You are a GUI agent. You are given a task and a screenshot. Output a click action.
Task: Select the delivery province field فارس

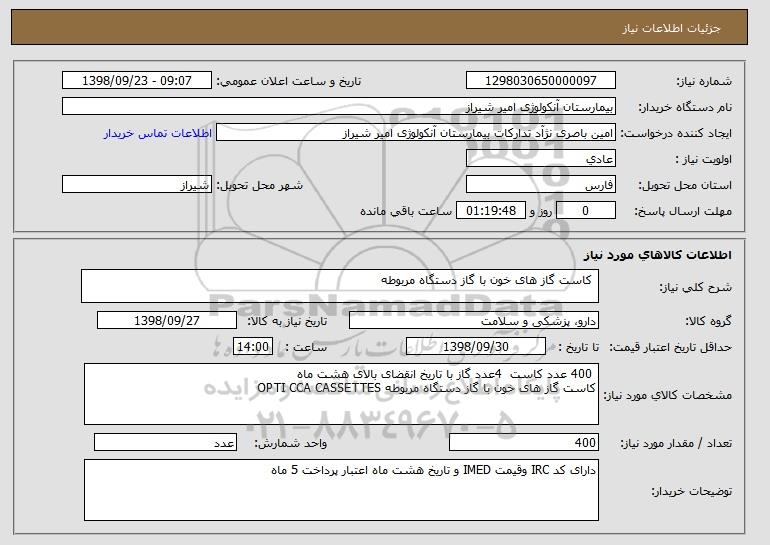coord(541,185)
